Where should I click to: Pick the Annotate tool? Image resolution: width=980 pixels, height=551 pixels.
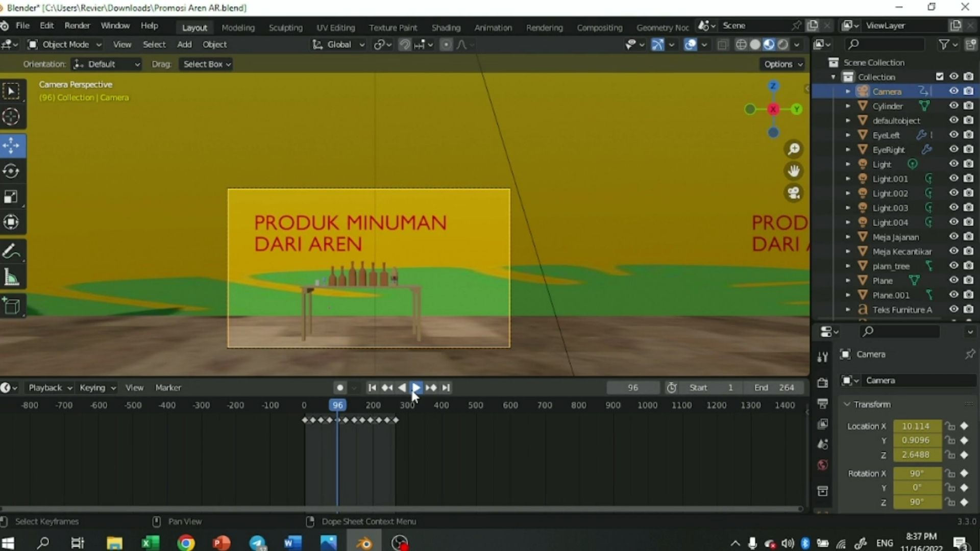11,251
